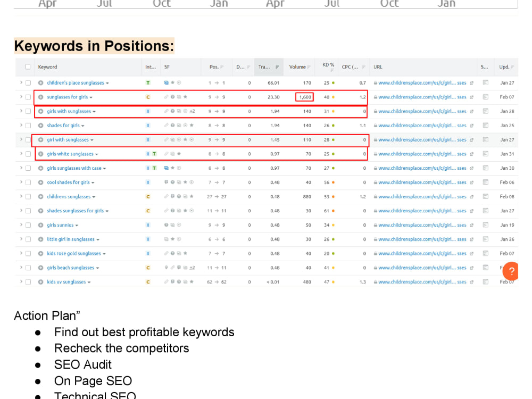Check the girls sunglasses with case row checkbox
Image resolution: width=532 pixels, height=399 pixels.
coord(28,168)
